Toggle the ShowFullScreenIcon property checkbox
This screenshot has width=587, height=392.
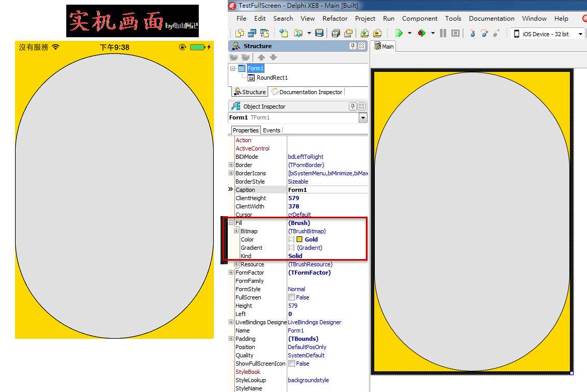coord(291,363)
